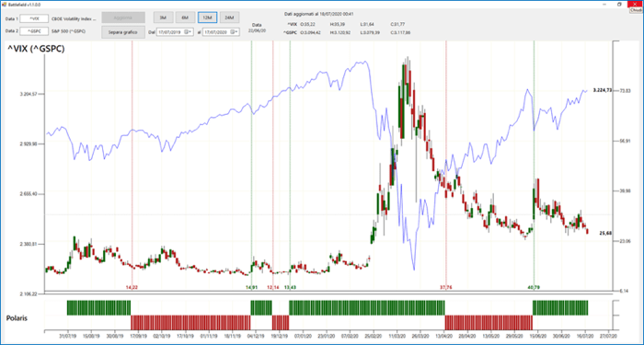Click the left axis value 2.380,81
The image size is (644, 345).
[29, 244]
